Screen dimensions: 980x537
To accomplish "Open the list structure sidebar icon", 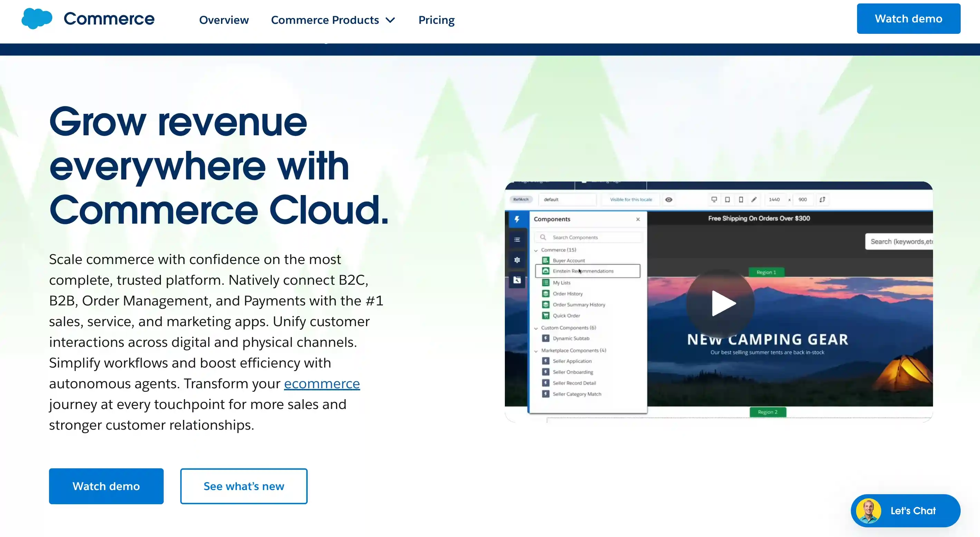I will tap(517, 240).
